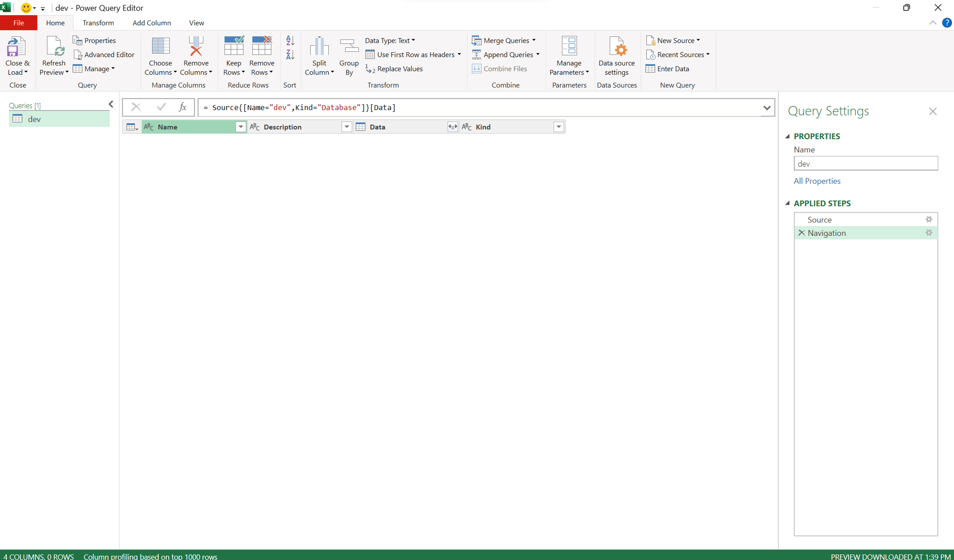Click the Remove Columns icon
954x560 pixels.
tap(196, 46)
